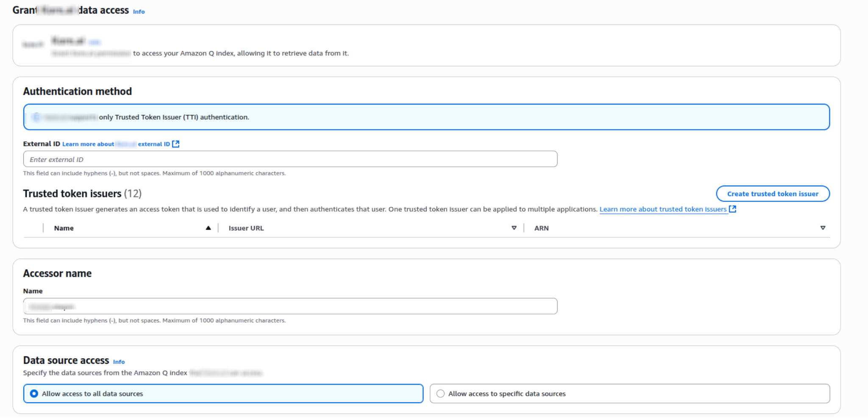This screenshot has height=418, width=868.
Task: Open Learn more about external ID link
Action: tap(116, 144)
